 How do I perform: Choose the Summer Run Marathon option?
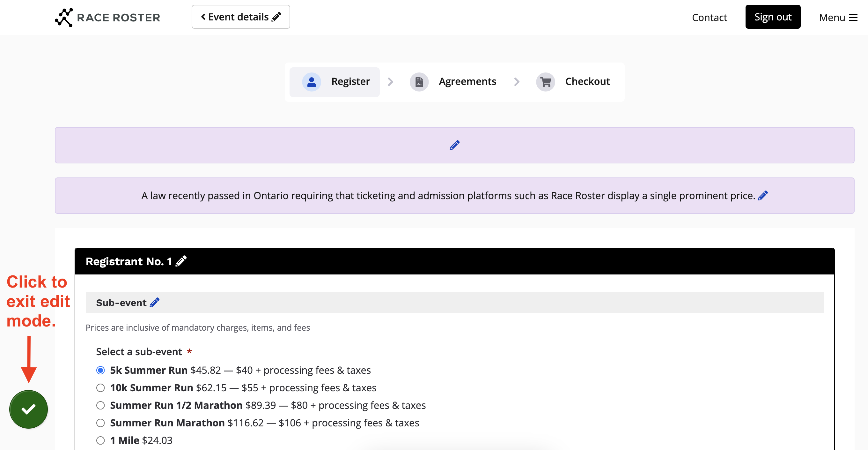click(100, 423)
